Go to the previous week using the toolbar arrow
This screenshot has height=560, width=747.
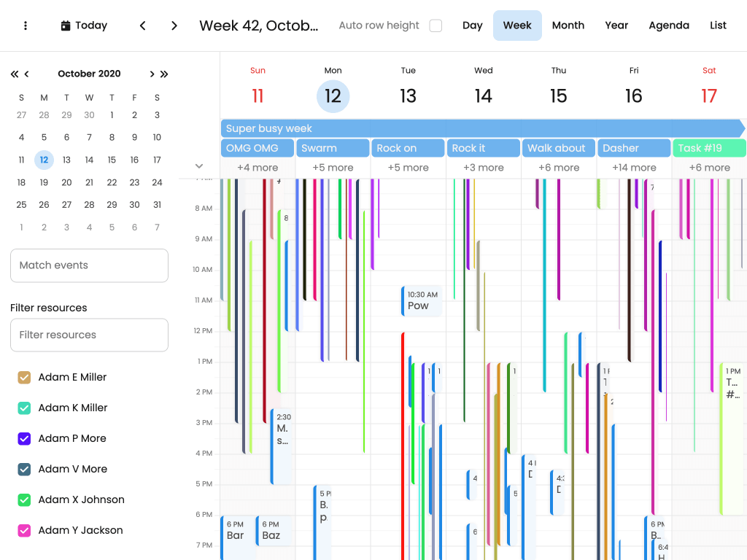(x=143, y=26)
